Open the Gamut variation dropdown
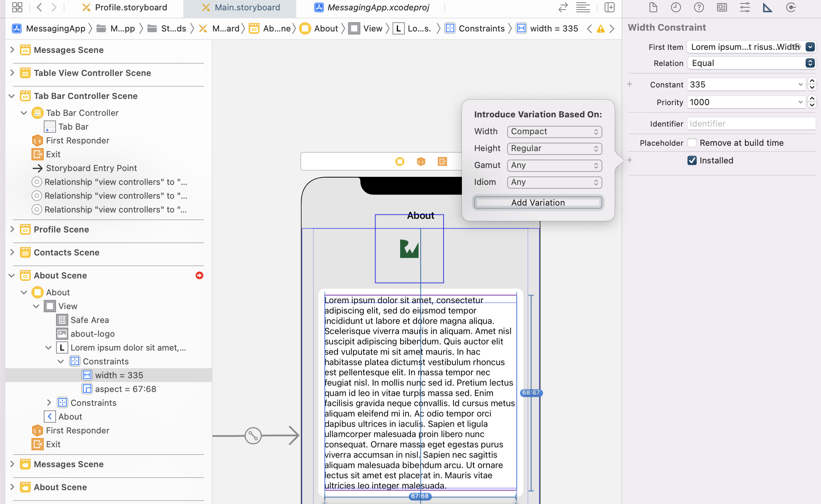821x504 pixels. [x=554, y=165]
